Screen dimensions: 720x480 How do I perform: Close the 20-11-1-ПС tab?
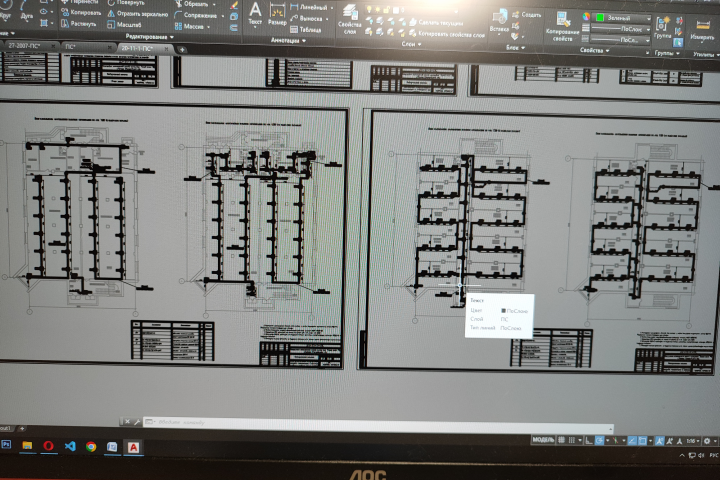coord(166,49)
